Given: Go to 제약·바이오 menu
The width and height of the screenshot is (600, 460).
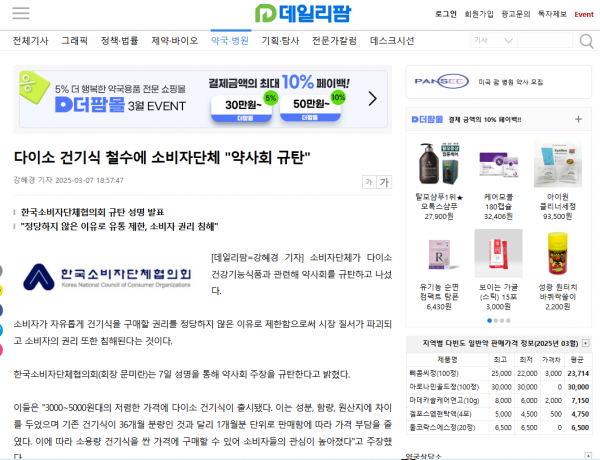Looking at the screenshot, I should coord(174,41).
